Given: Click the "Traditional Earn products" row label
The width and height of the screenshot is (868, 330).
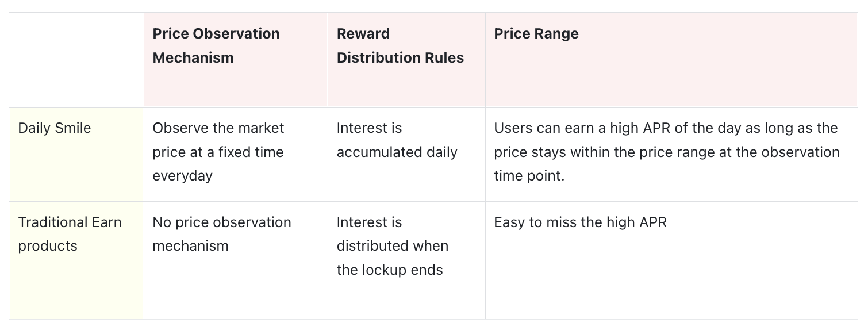Looking at the screenshot, I should pos(70,234).
